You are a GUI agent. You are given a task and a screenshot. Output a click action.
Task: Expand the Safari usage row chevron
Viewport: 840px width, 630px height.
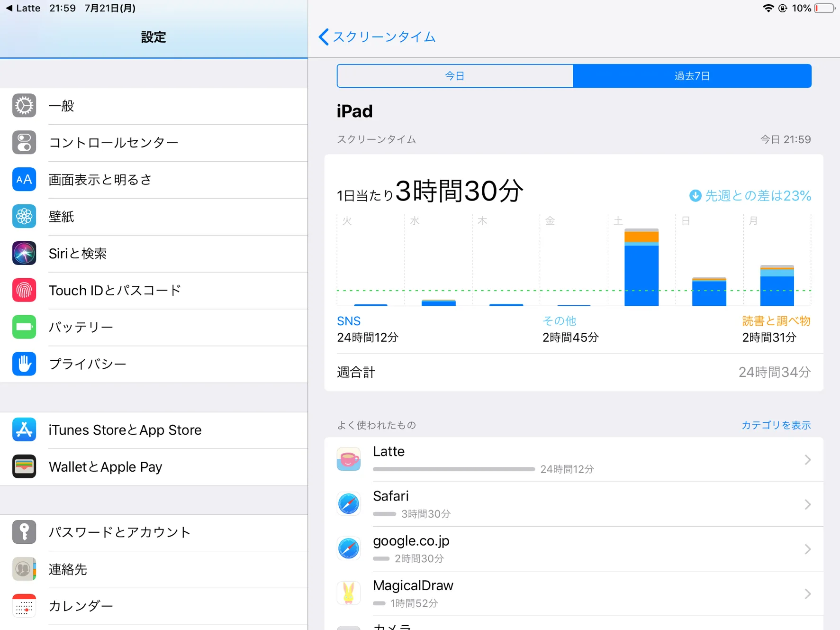coord(808,504)
